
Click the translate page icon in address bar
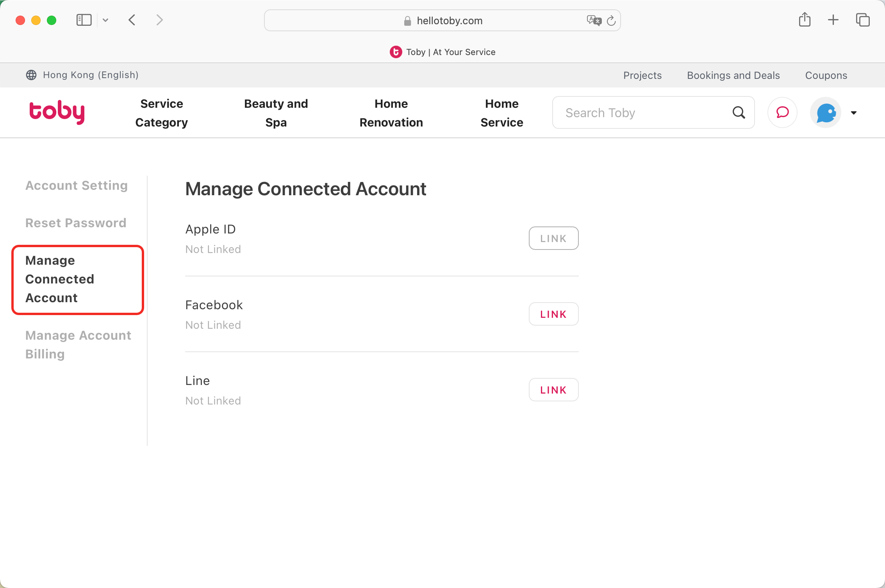(x=594, y=20)
